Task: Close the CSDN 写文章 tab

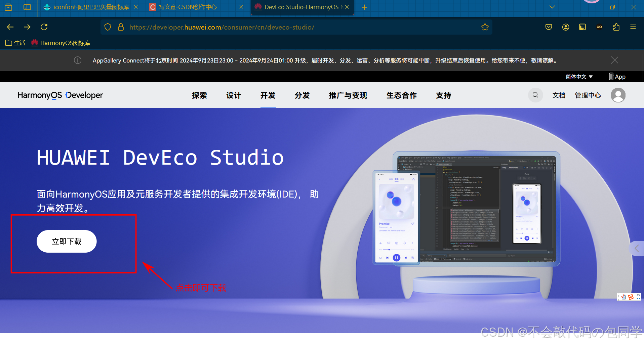Action: 241,7
